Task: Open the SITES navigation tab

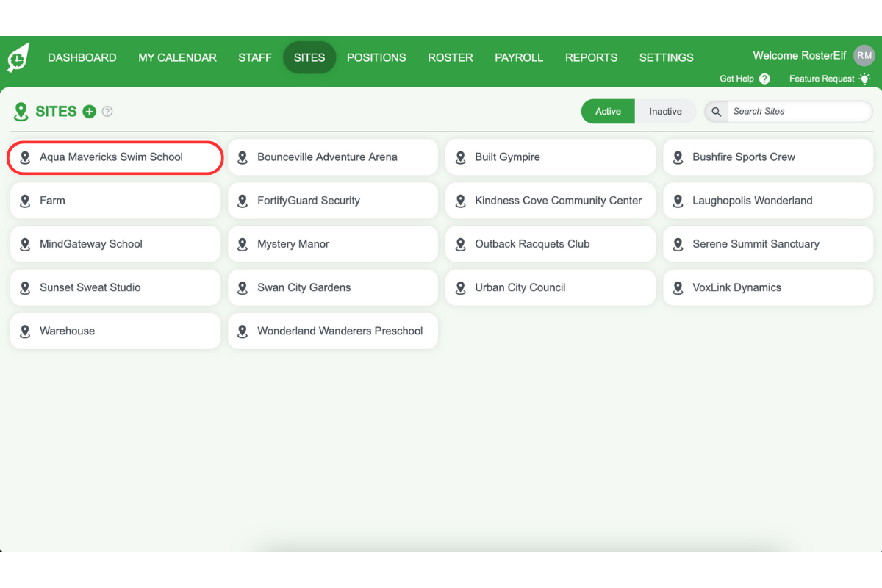Action: (309, 57)
